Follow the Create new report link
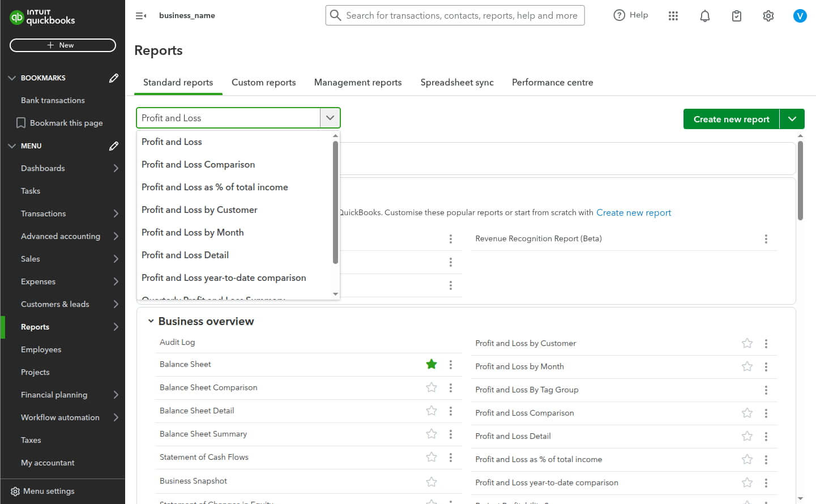Image resolution: width=816 pixels, height=504 pixels. [x=634, y=213]
